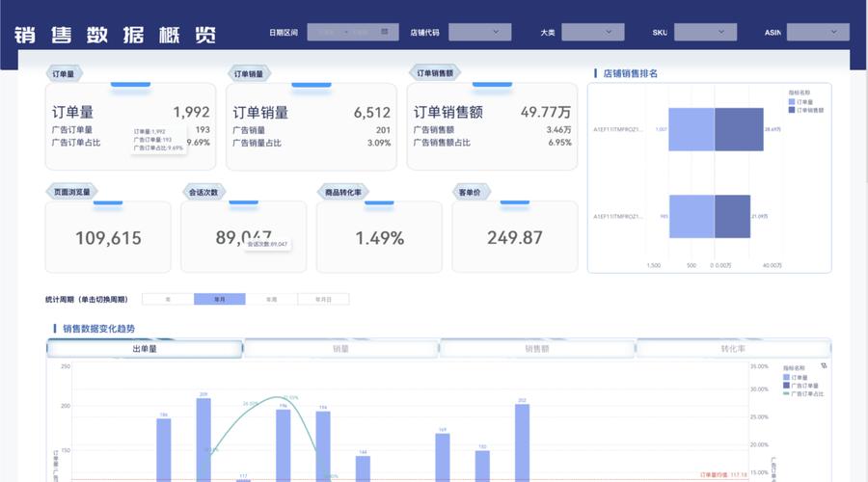The width and height of the screenshot is (868, 482).
Task: Select the 年周 period option
Action: click(271, 300)
